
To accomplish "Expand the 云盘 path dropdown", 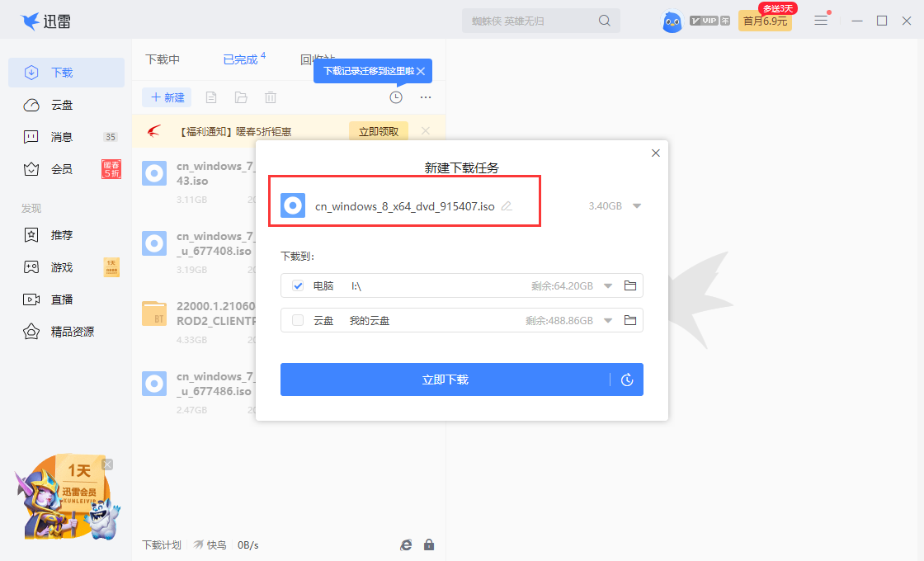I will [608, 321].
